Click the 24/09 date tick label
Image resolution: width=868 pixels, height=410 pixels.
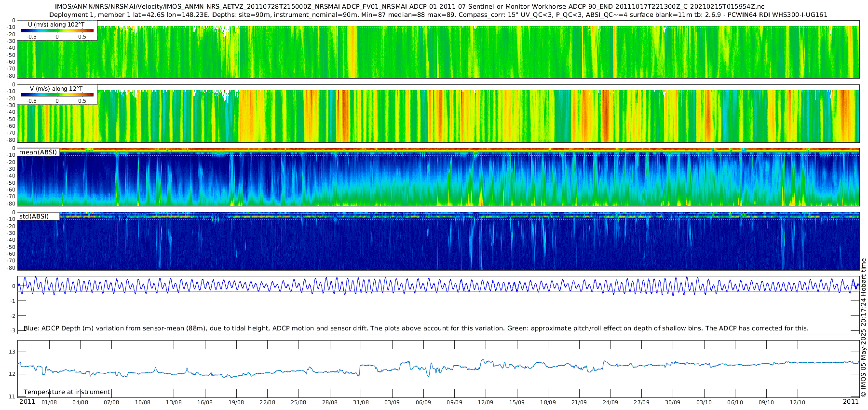pos(610,402)
